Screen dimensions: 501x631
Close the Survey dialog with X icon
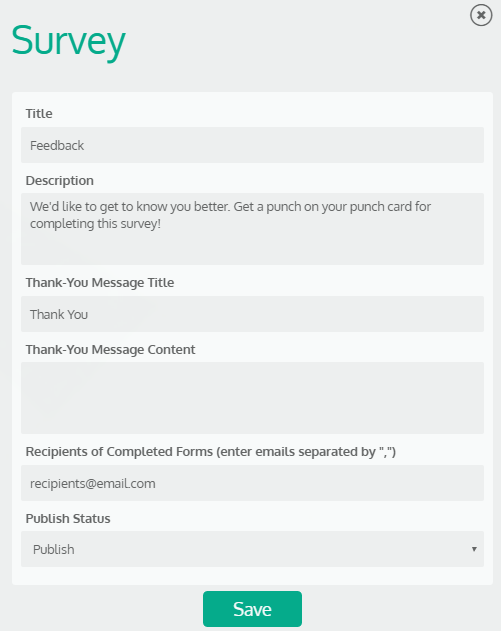tap(481, 15)
